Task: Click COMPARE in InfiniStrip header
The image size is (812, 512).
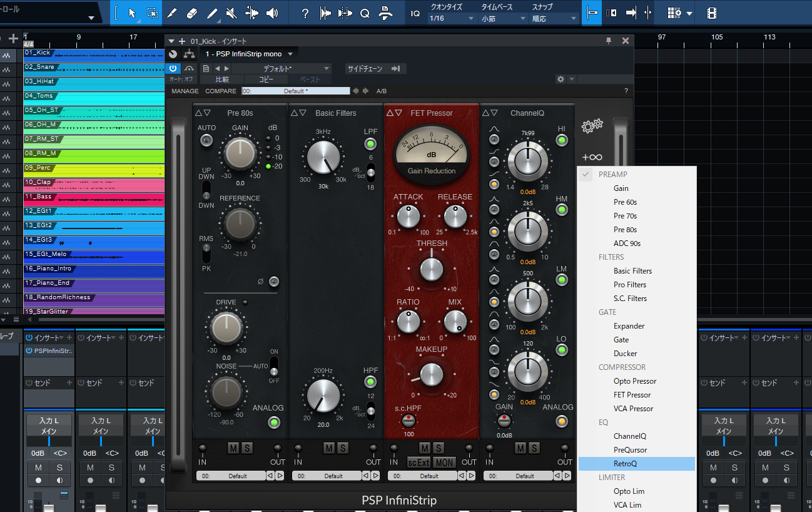Action: tap(221, 91)
